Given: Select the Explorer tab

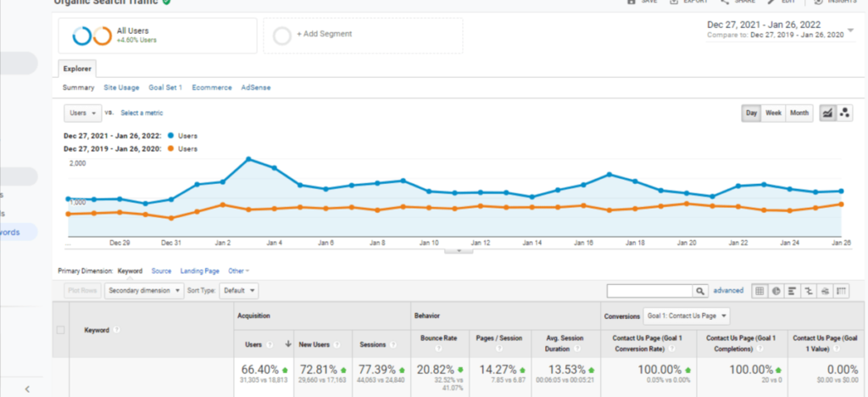Looking at the screenshot, I should [77, 69].
